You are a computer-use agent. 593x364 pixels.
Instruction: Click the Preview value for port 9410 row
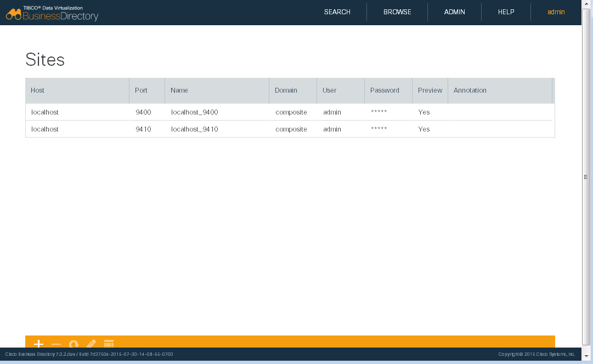[x=423, y=129]
